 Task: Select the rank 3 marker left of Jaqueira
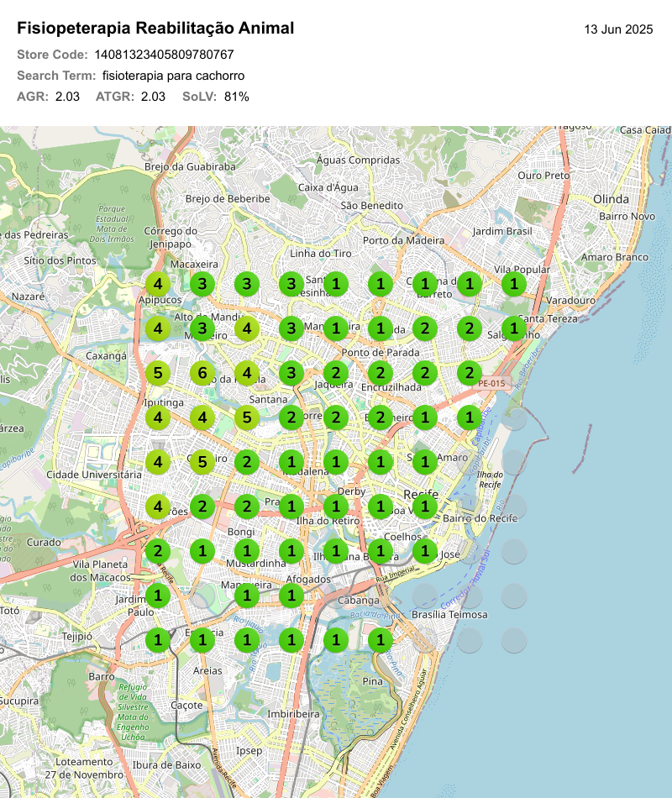(x=291, y=372)
